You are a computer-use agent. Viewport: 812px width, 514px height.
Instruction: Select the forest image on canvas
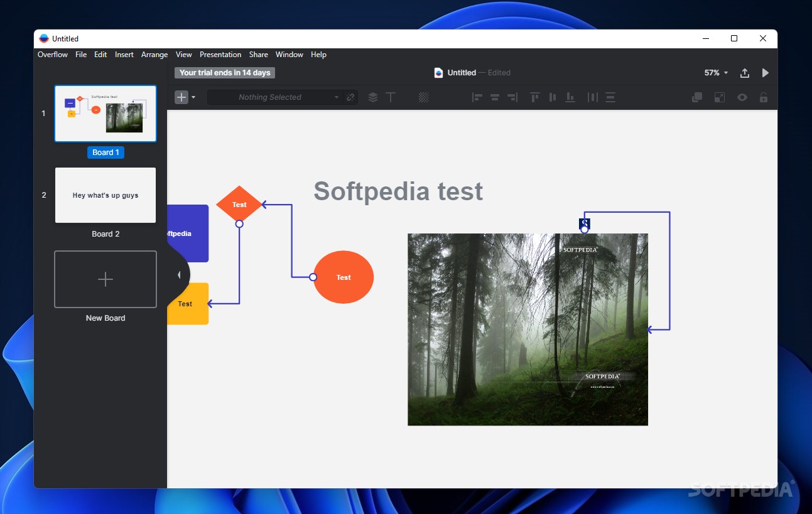[528, 329]
